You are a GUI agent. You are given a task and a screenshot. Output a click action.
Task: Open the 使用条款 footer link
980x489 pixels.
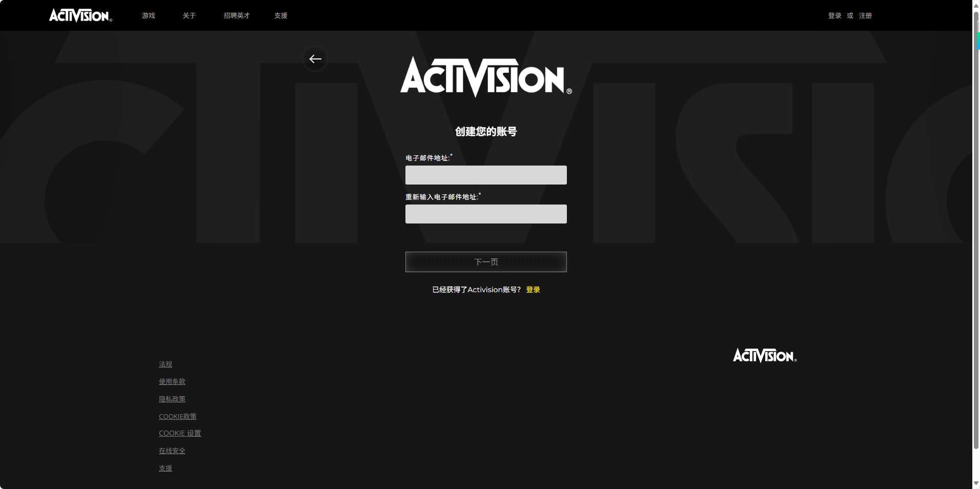[x=172, y=381]
